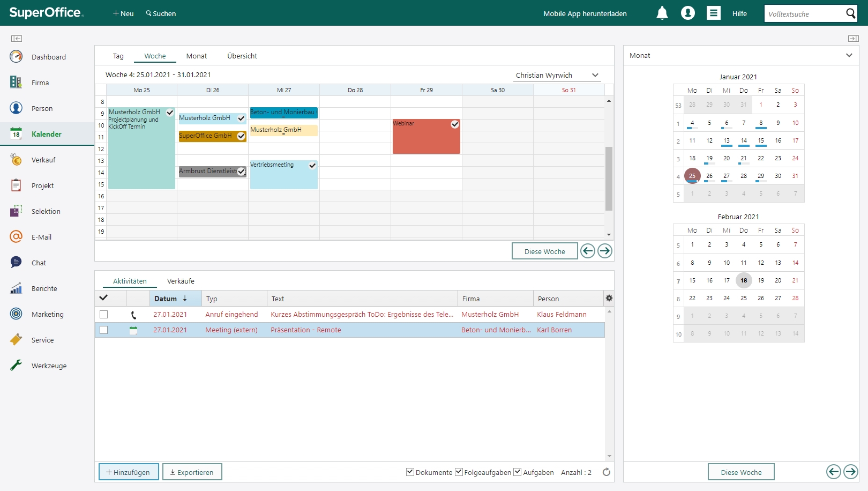Expand the Monat side panel dropdown
This screenshot has width=868, height=491.
pyautogui.click(x=849, y=55)
